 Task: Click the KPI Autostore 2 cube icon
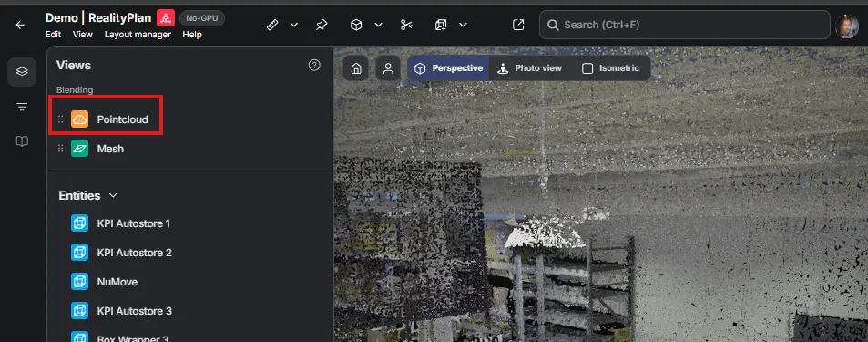[80, 253]
